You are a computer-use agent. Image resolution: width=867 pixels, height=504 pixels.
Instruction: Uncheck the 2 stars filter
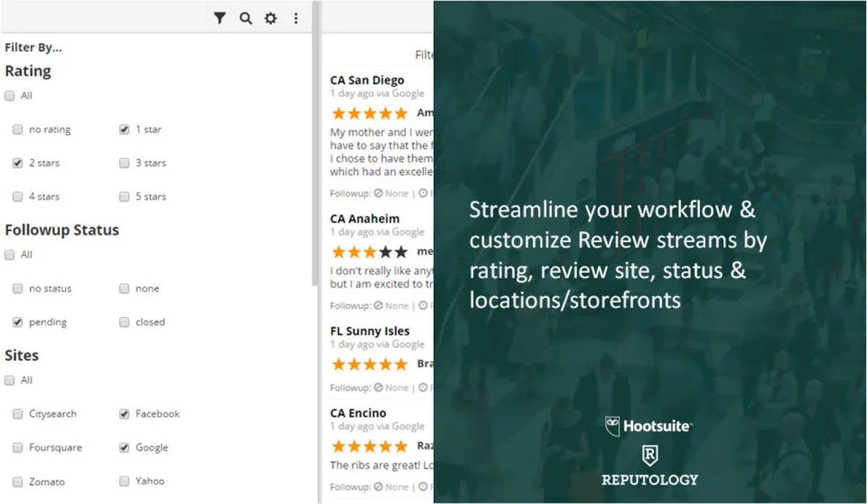coord(17,163)
